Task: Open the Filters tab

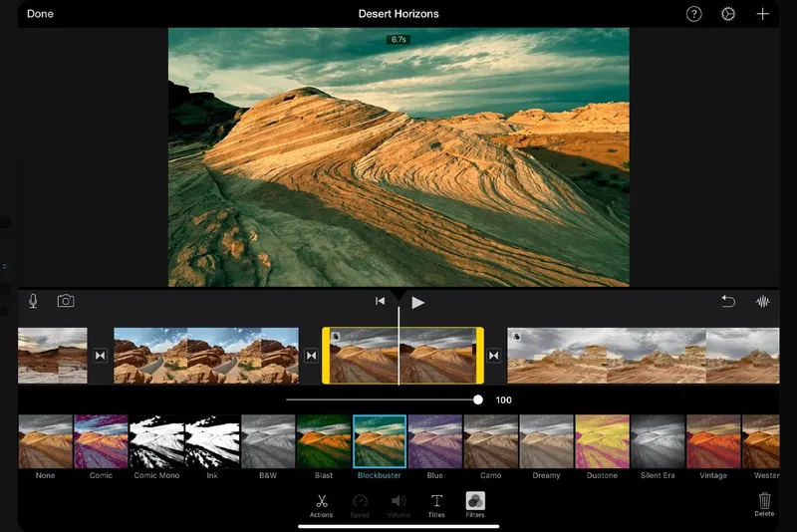Action: 475,505
